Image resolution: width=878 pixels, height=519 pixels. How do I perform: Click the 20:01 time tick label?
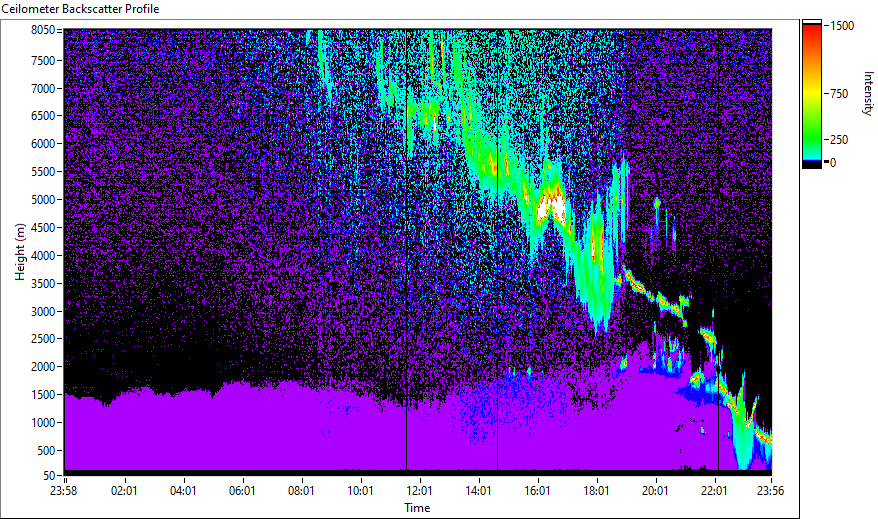pyautogui.click(x=656, y=491)
